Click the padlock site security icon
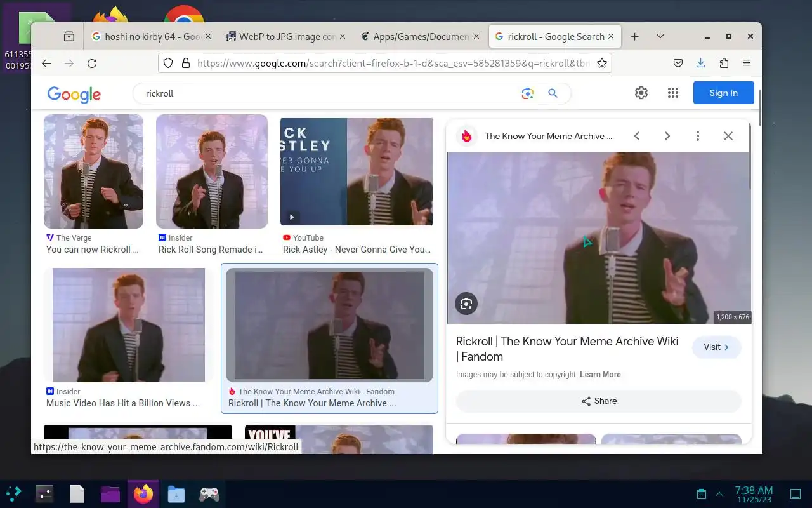This screenshot has width=812, height=508. 185,63
